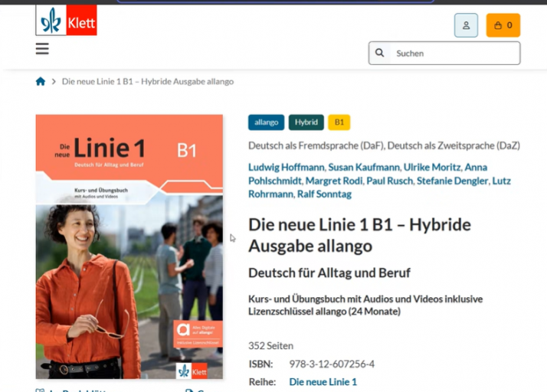Screen dimensions: 547x392
Task: Open the series link Die neue Linie 1
Action: (323, 382)
